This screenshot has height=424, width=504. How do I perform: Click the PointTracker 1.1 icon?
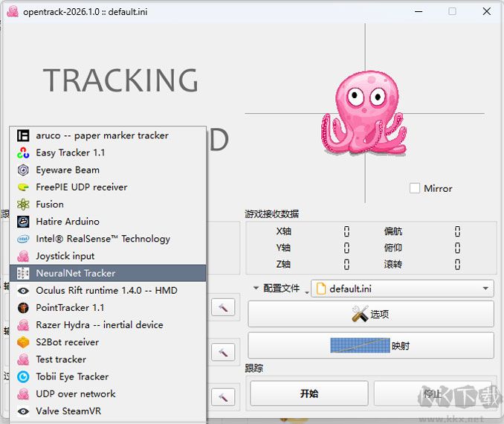(23, 307)
